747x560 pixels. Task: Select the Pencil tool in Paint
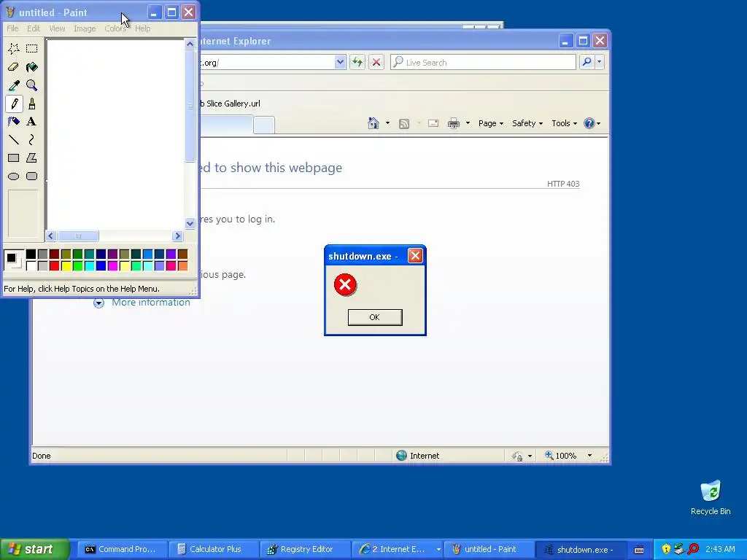click(14, 104)
